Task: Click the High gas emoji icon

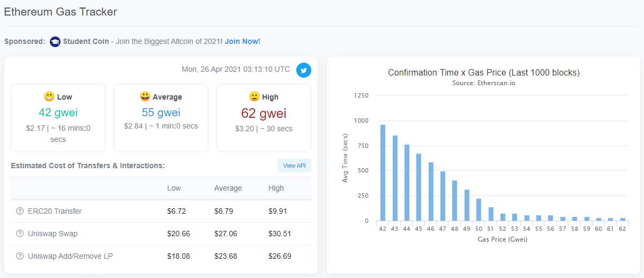Action: [254, 96]
